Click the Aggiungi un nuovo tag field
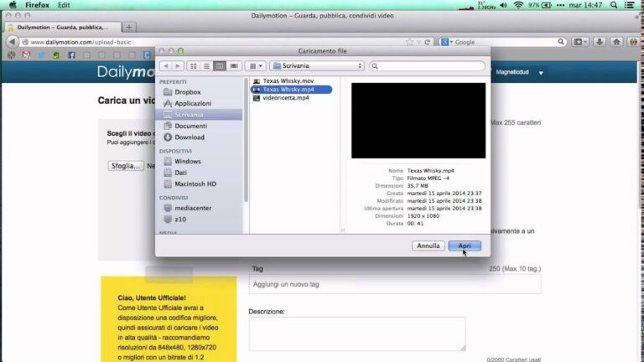The width and height of the screenshot is (644, 362). coord(395,284)
